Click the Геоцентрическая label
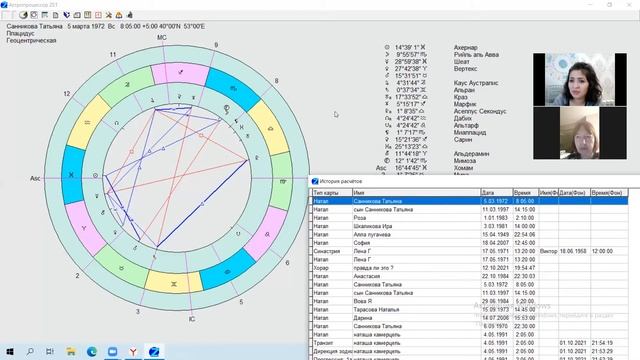The image size is (640, 360). (31, 40)
